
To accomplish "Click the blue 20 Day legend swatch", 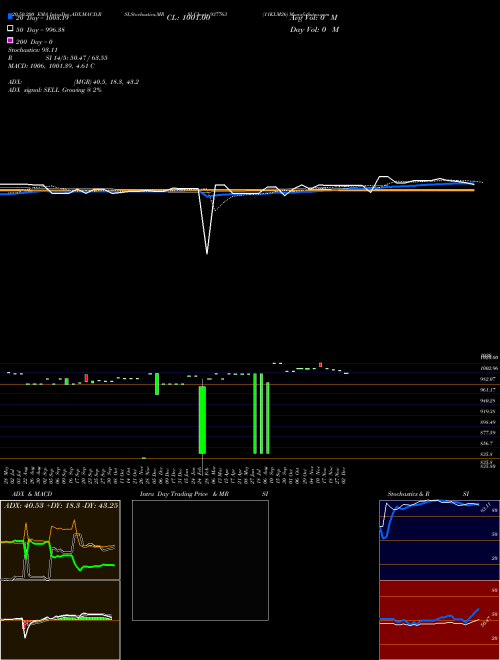I will [10, 16].
